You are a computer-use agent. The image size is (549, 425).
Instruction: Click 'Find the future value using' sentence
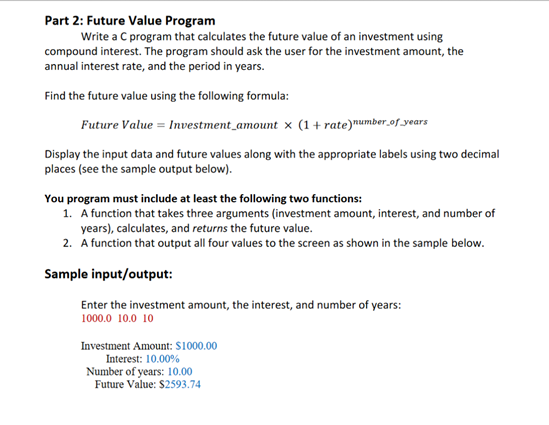[167, 96]
